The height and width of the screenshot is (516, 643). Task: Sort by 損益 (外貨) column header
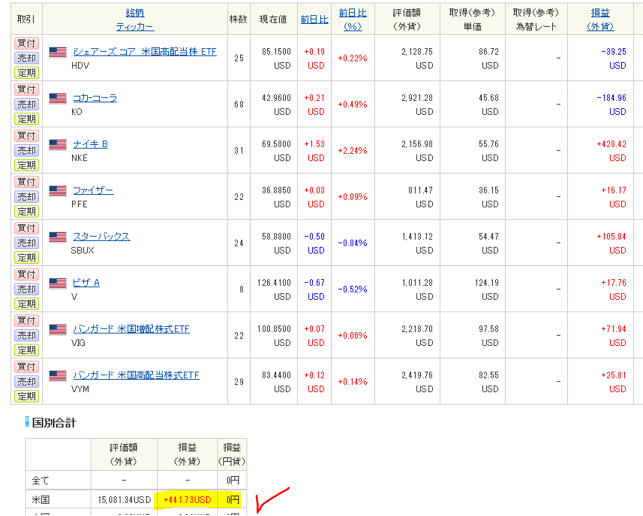[x=600, y=20]
